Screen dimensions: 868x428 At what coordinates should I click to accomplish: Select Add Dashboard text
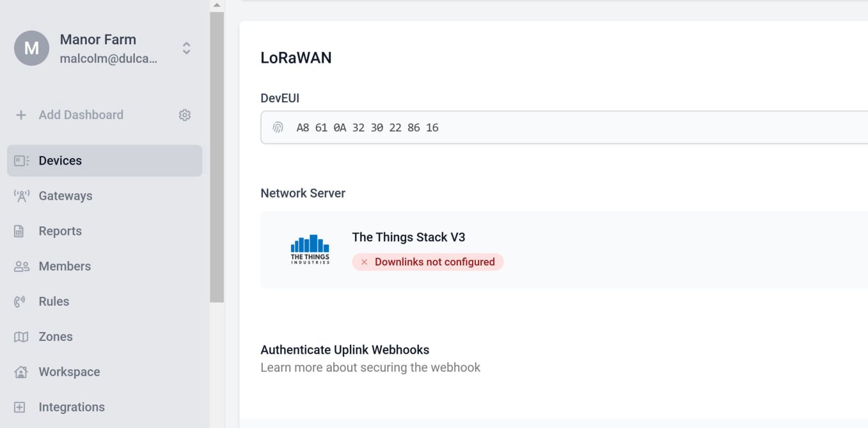pos(81,115)
